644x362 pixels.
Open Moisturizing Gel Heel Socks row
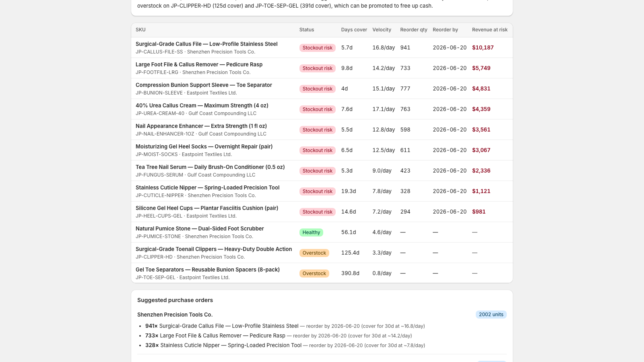pyautogui.click(x=322, y=150)
